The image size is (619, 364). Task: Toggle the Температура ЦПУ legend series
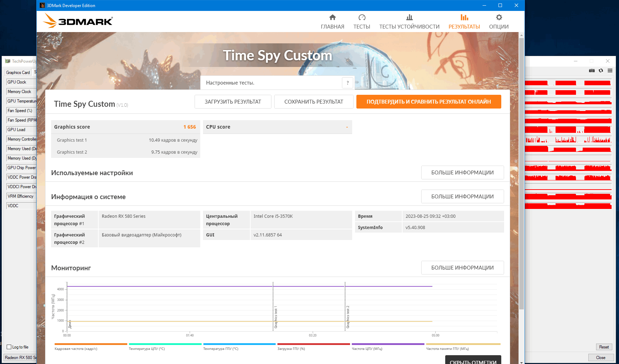coord(165,347)
